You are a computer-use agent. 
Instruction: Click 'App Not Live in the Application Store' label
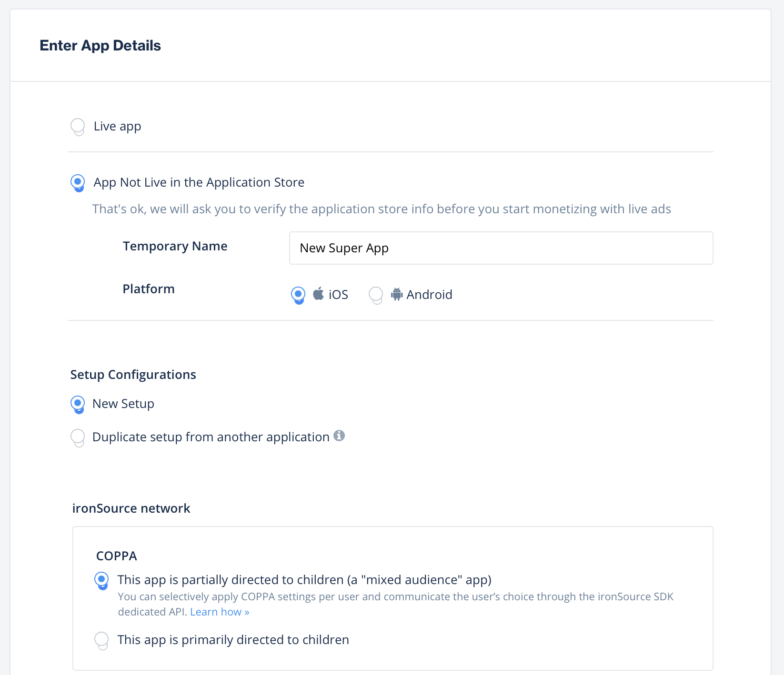pyautogui.click(x=199, y=182)
